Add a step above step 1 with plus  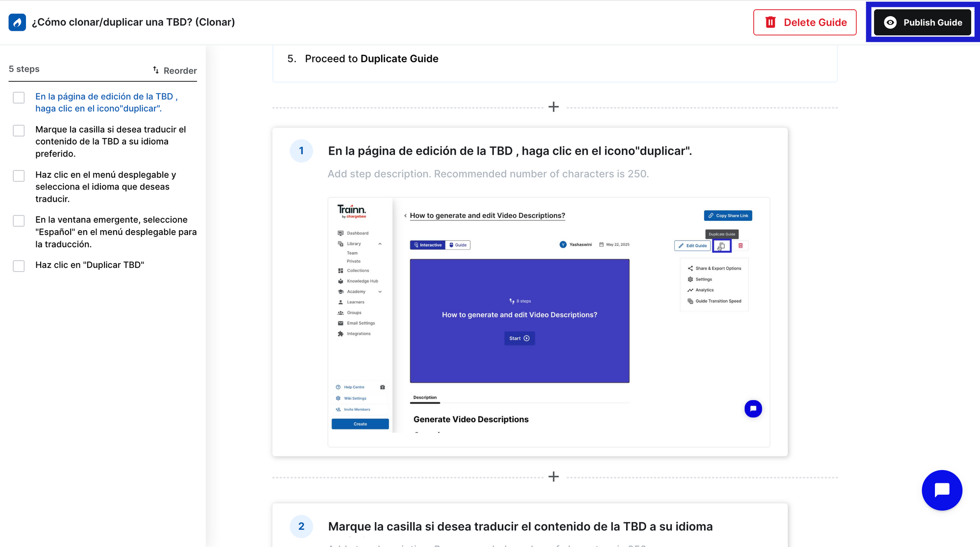tap(554, 107)
